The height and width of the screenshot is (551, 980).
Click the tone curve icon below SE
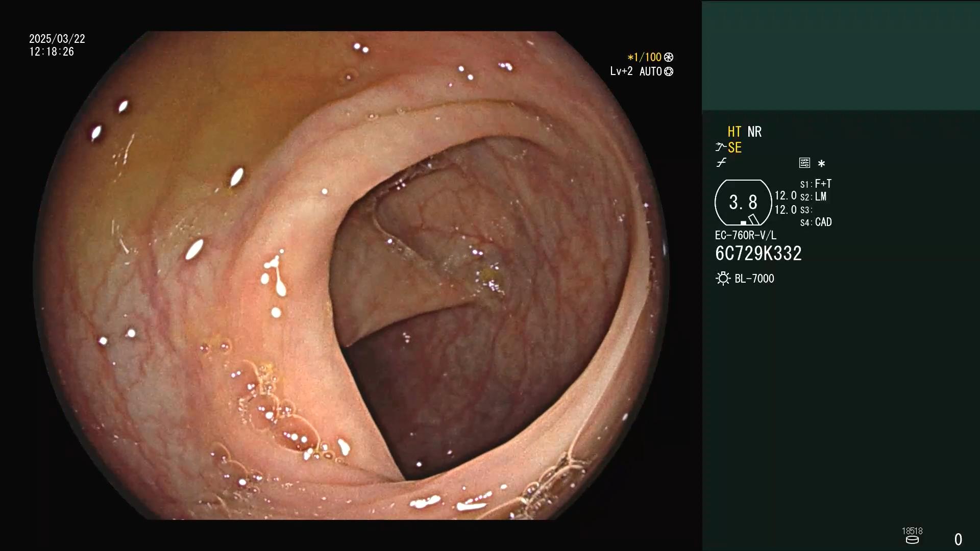[x=721, y=163]
